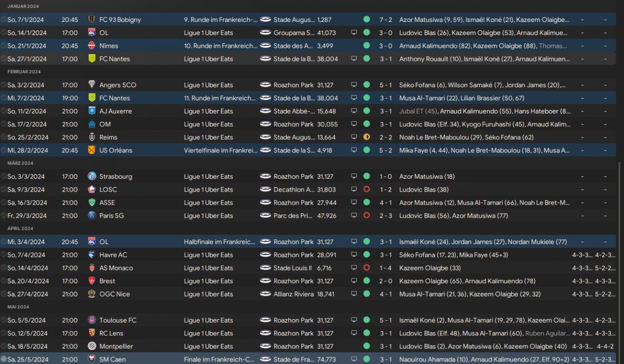Image resolution: width=624 pixels, height=364 pixels.
Task: Open the AS Monaco club link
Action: (x=116, y=268)
